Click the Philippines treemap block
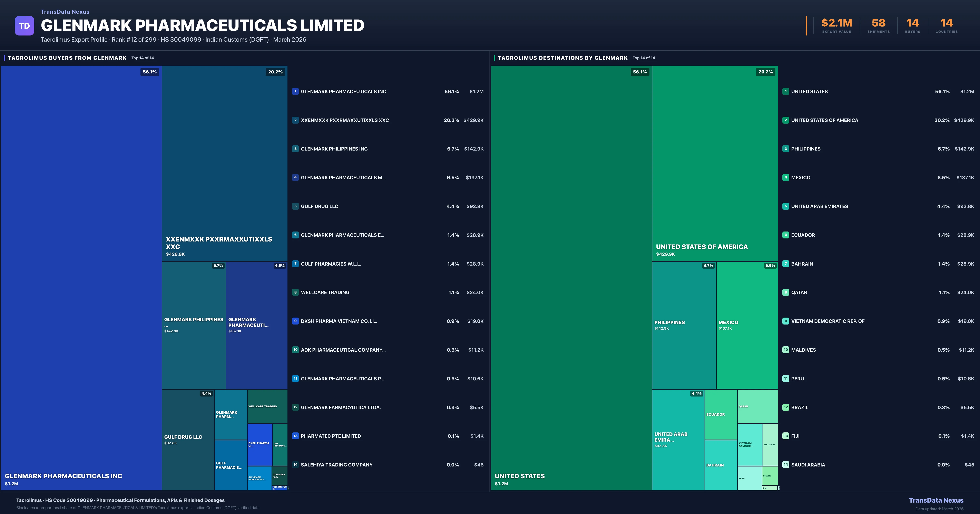Screen dimensions: 980x514 (x=684, y=325)
